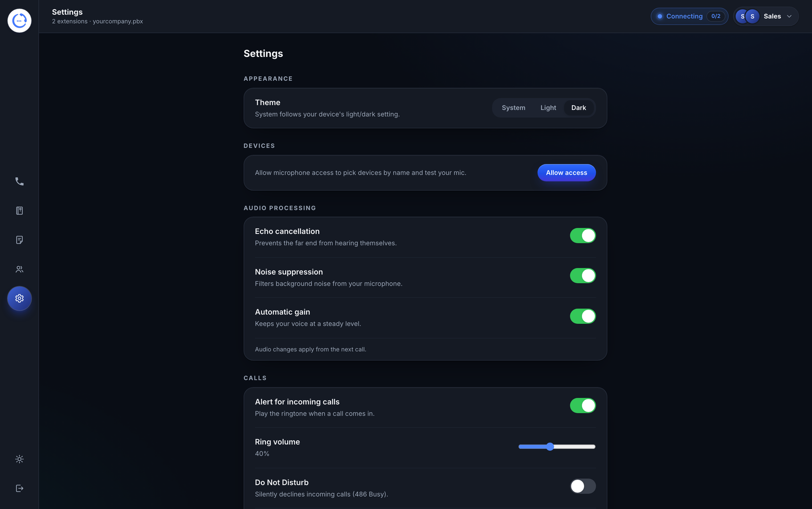Click the Theme setting title
Image resolution: width=812 pixels, height=509 pixels.
click(267, 103)
